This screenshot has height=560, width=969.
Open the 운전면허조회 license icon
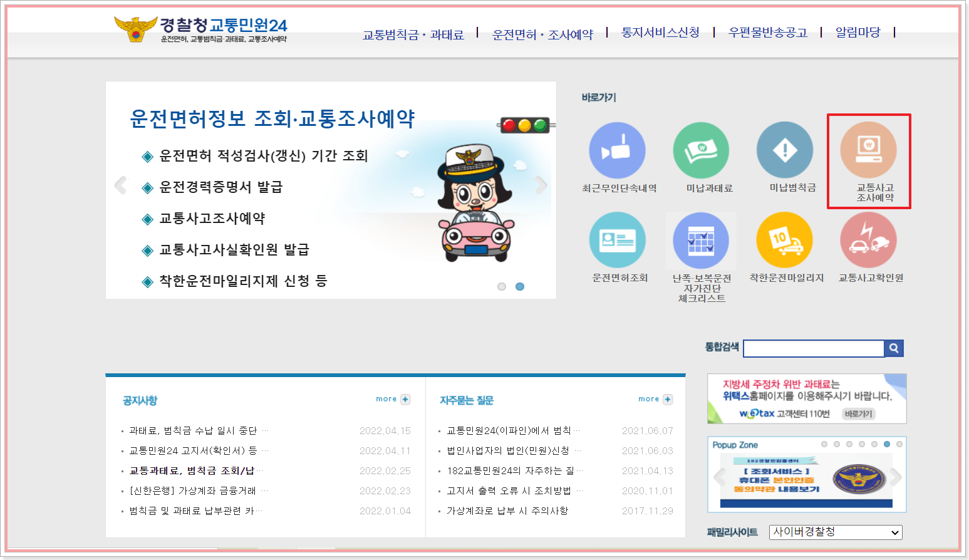[x=618, y=240]
